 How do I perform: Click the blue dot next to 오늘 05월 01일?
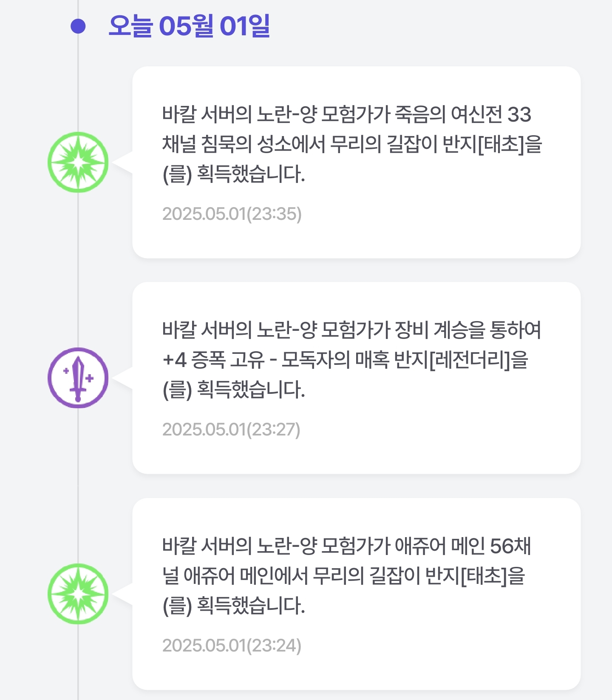pos(78,26)
